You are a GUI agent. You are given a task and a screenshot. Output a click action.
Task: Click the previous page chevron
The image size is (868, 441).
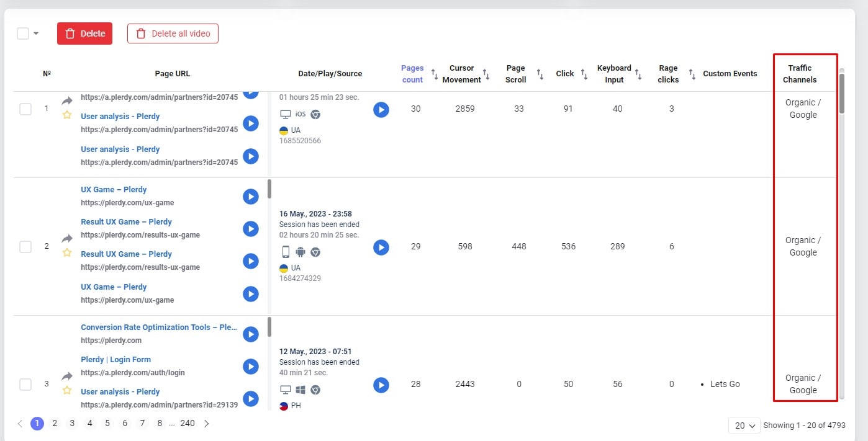pyautogui.click(x=20, y=424)
